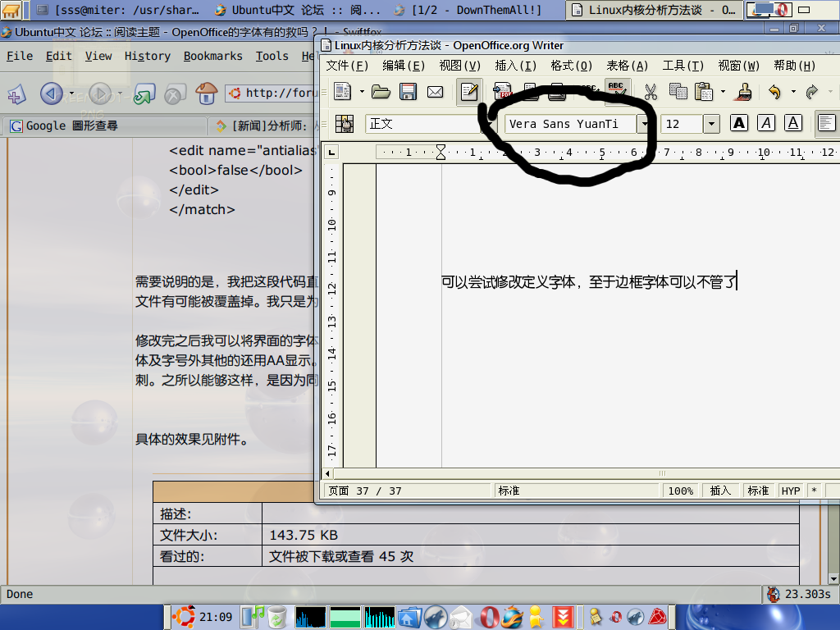Toggle AutoSpellcheck ABC button
The width and height of the screenshot is (840, 630).
click(617, 91)
